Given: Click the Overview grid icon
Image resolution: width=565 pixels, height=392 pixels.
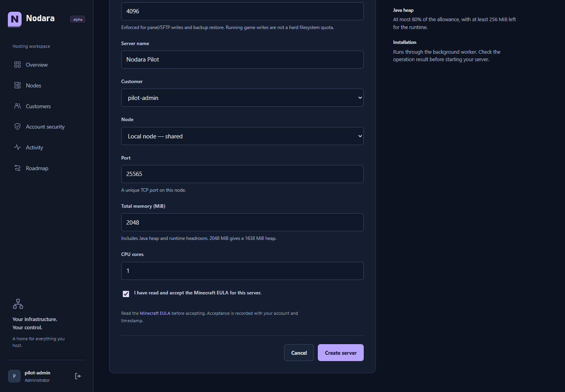Looking at the screenshot, I should coord(17,65).
